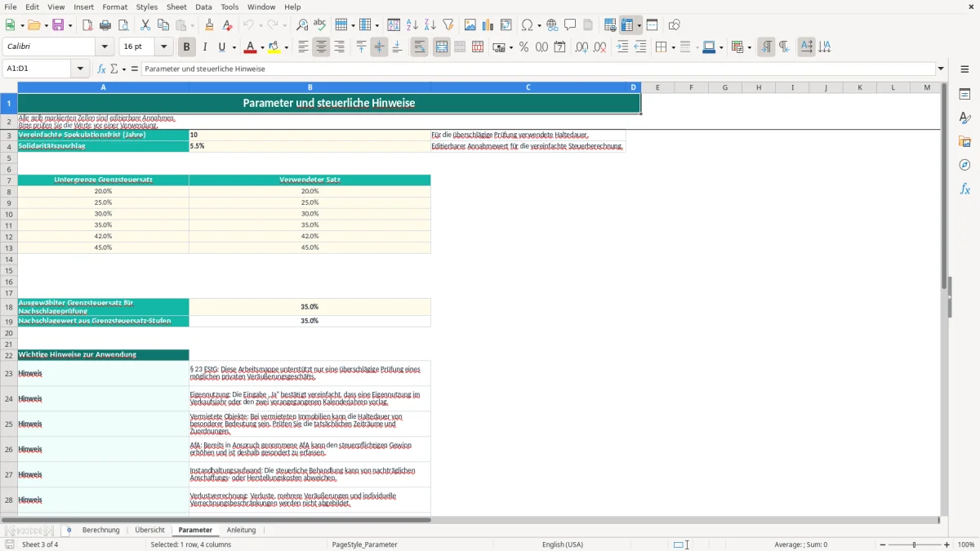Insert a comment
The image size is (980, 551).
point(571,25)
